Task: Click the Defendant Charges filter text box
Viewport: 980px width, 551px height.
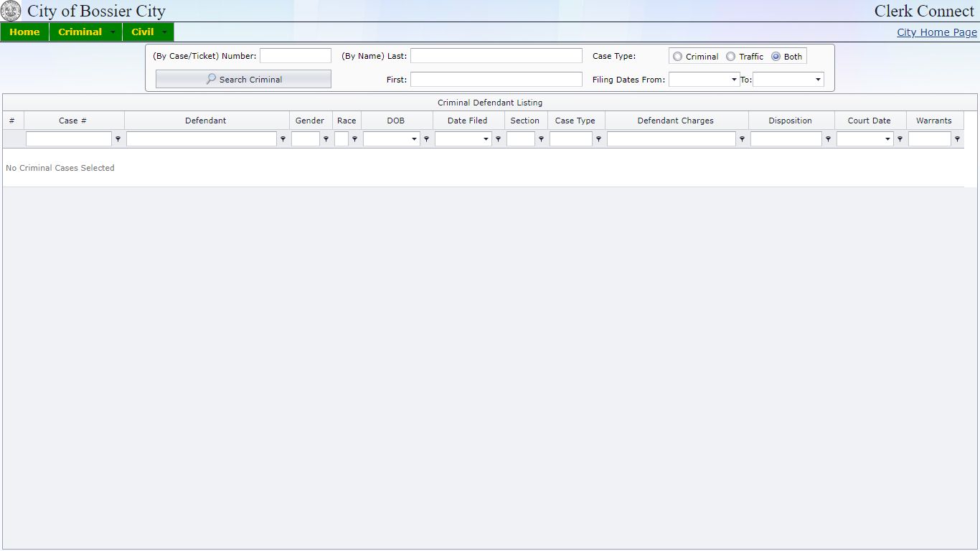Action: tap(672, 139)
